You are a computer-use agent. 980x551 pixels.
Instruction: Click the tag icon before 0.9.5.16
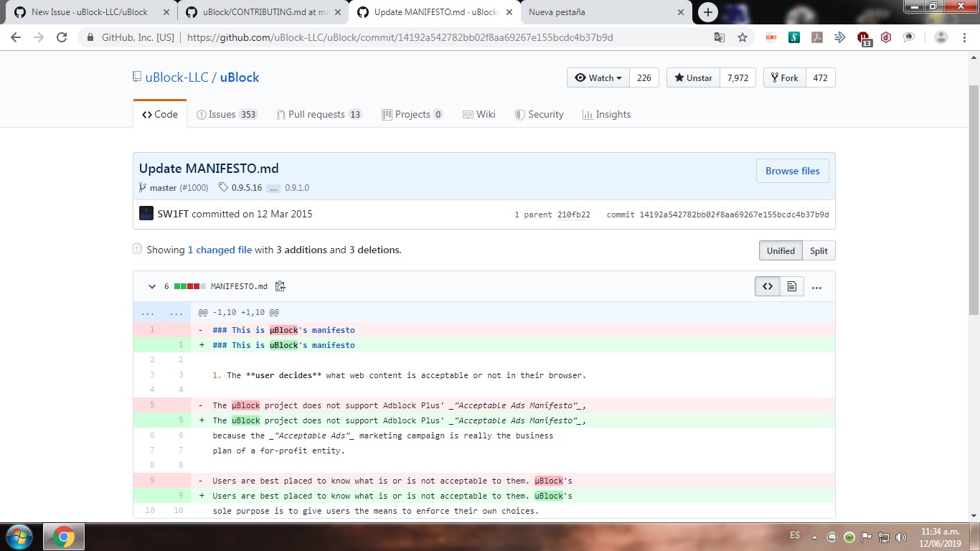click(x=222, y=187)
